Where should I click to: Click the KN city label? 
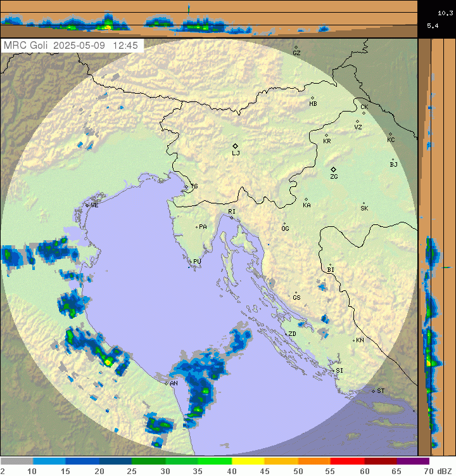coord(360,340)
